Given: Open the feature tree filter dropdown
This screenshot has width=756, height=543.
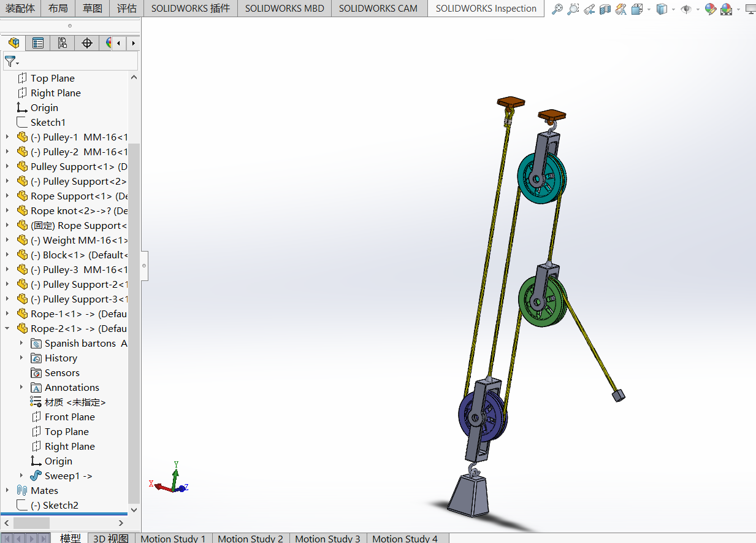Looking at the screenshot, I should tap(12, 61).
